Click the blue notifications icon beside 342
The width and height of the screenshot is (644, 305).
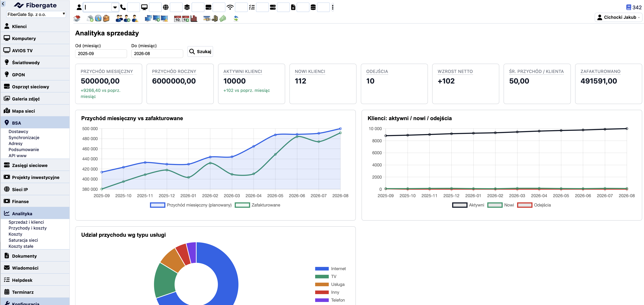(x=628, y=7)
